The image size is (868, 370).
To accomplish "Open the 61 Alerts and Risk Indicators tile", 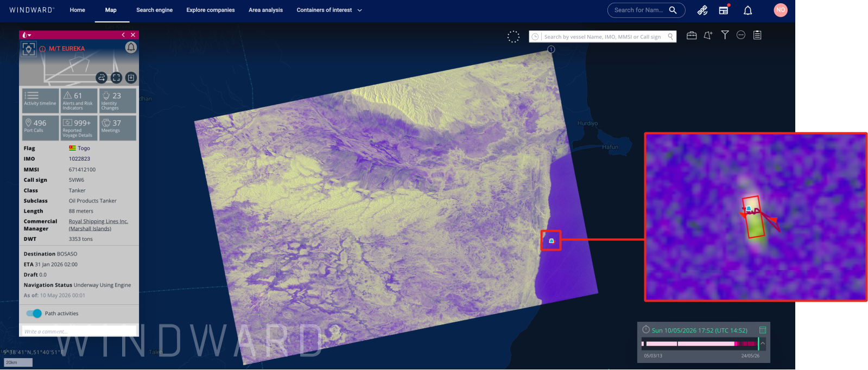I will pyautogui.click(x=79, y=100).
